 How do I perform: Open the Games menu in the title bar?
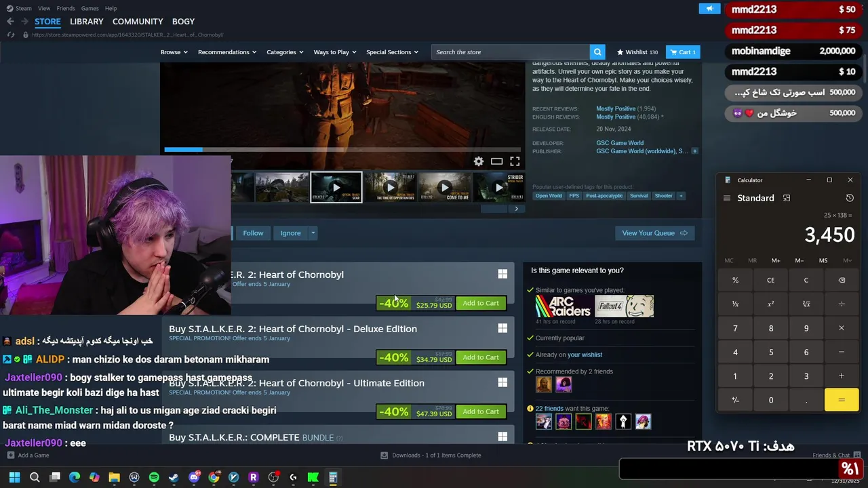point(90,8)
